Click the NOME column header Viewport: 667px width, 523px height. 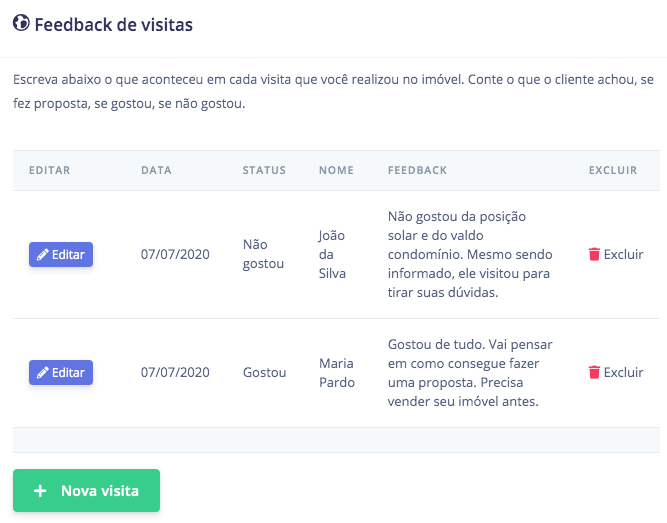(336, 170)
